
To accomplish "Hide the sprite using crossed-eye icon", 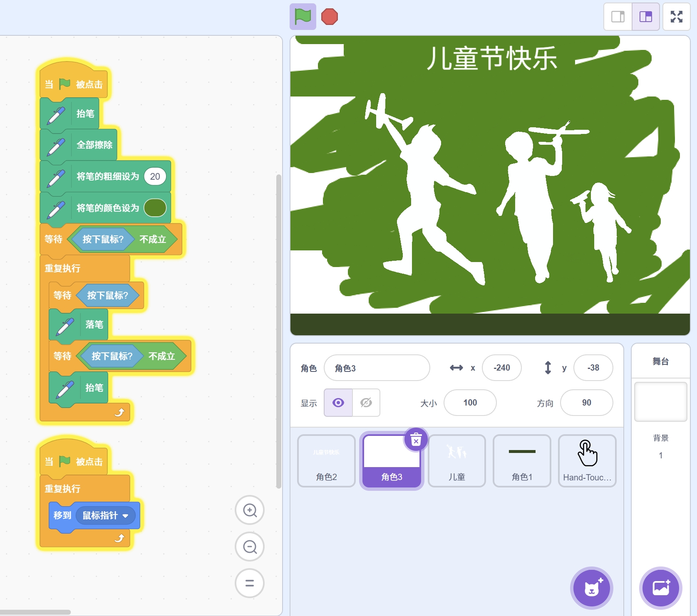I will (366, 403).
